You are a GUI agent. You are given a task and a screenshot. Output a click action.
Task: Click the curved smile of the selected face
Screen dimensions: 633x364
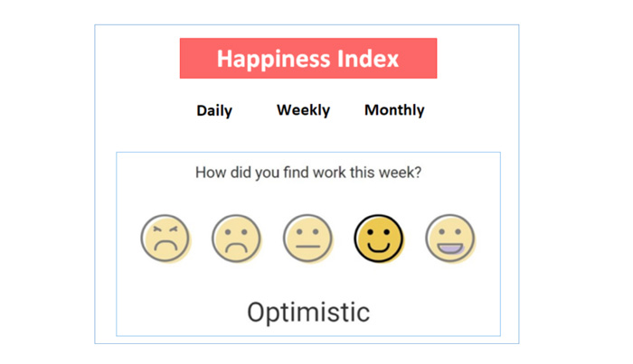click(379, 247)
